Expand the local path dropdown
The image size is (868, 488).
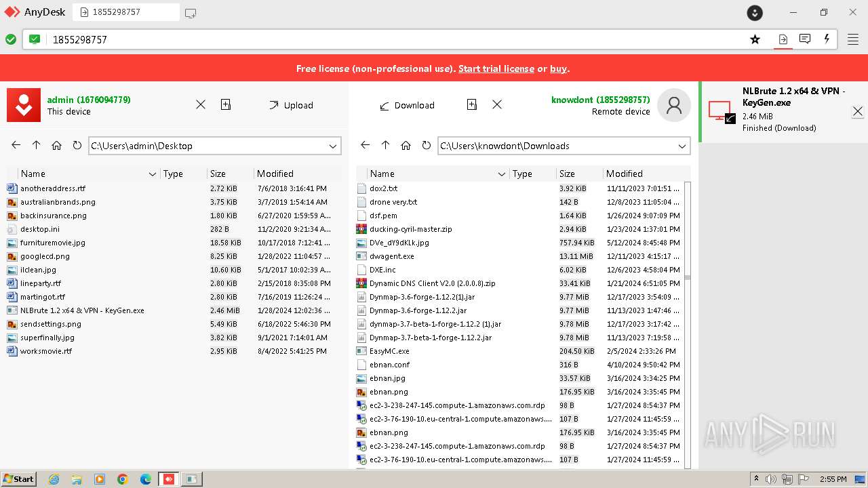(333, 146)
